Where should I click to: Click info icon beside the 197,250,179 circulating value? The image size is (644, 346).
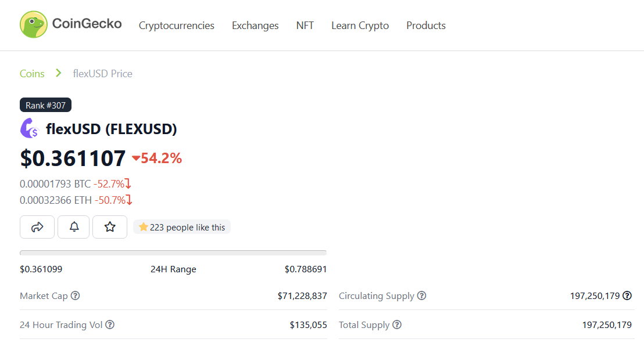(627, 295)
